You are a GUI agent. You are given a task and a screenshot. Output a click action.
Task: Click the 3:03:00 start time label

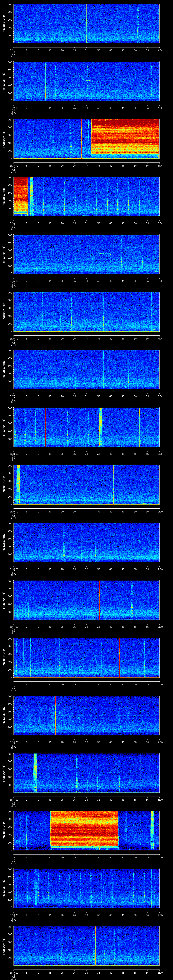click(x=14, y=166)
